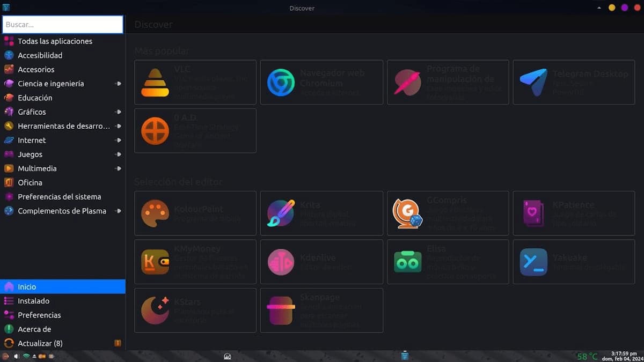Screen dimensions: 644x362
Task: Open the Accesibilidad category
Action: pyautogui.click(x=63, y=55)
